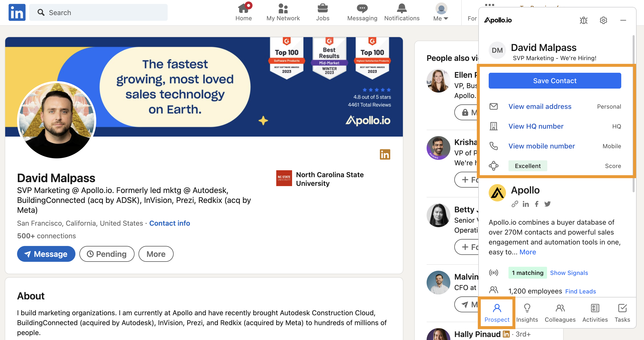This screenshot has height=340, width=644.
Task: Switch to the Activities tab
Action: (x=595, y=313)
